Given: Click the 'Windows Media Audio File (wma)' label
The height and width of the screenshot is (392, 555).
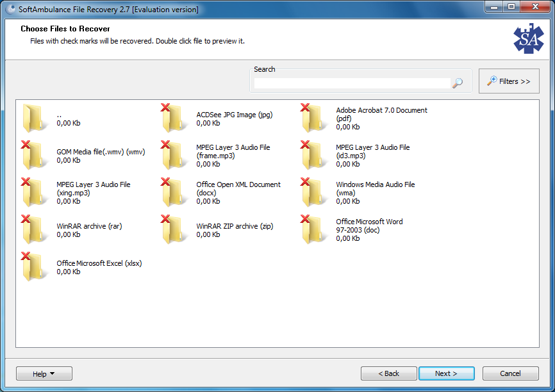Looking at the screenshot, I should coord(375,188).
